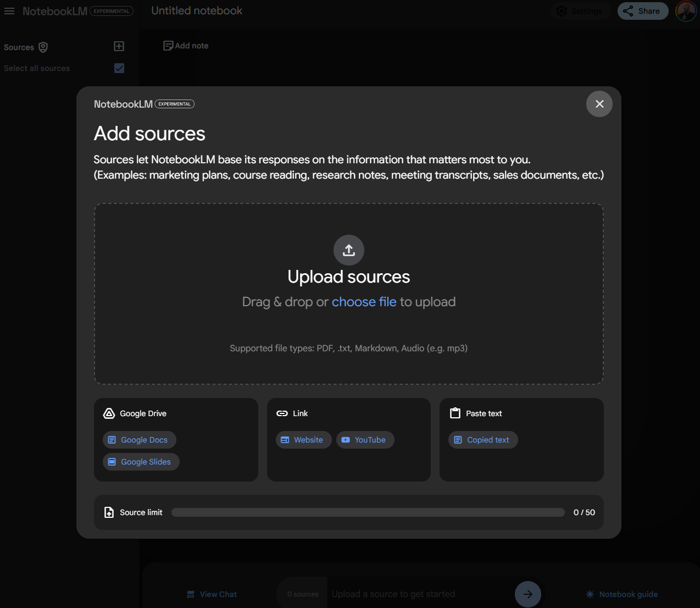Choose the Website link option
Screen dimensions: 700x608
coord(303,440)
